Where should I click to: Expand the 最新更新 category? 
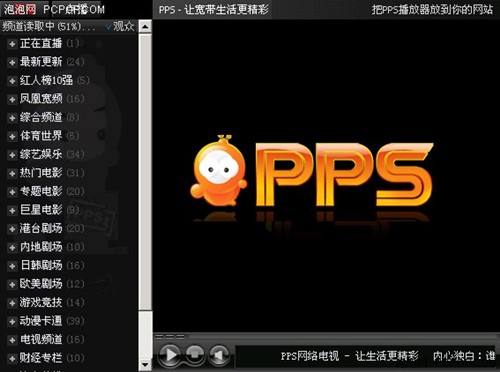[12, 62]
